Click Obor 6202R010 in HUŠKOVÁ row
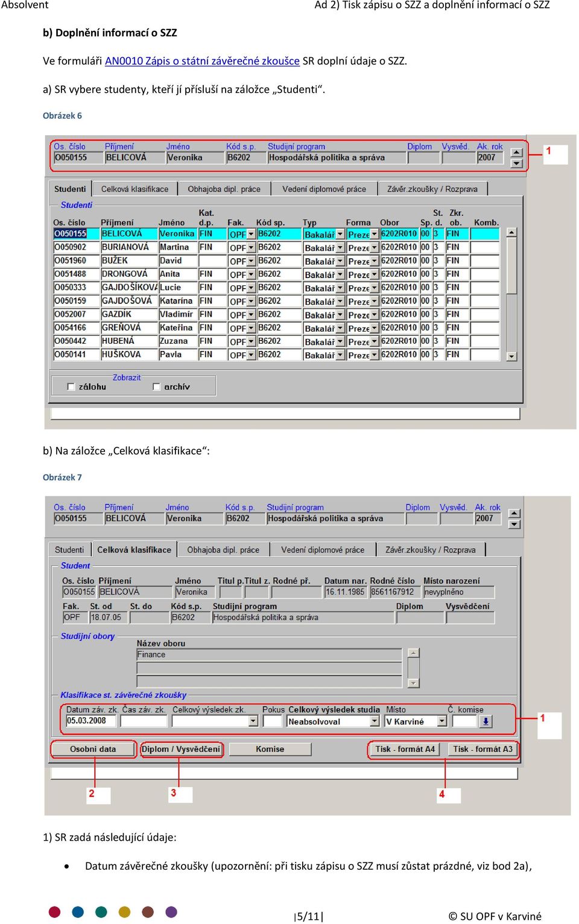 pos(399,355)
